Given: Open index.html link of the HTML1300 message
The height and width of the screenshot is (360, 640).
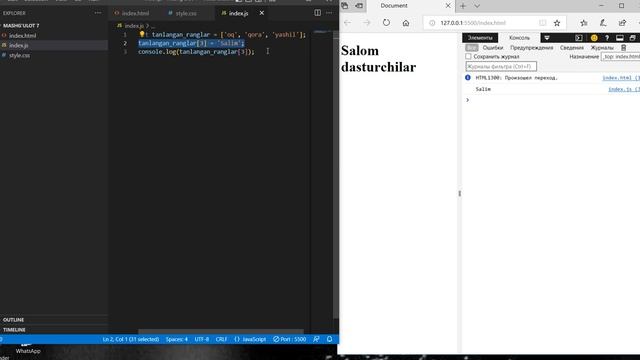Looking at the screenshot, I should (x=621, y=78).
